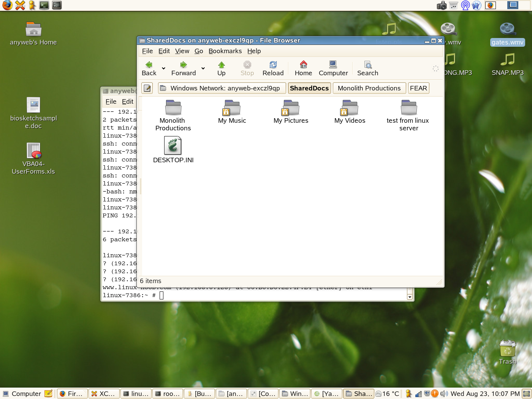Go Up one folder level

point(222,68)
